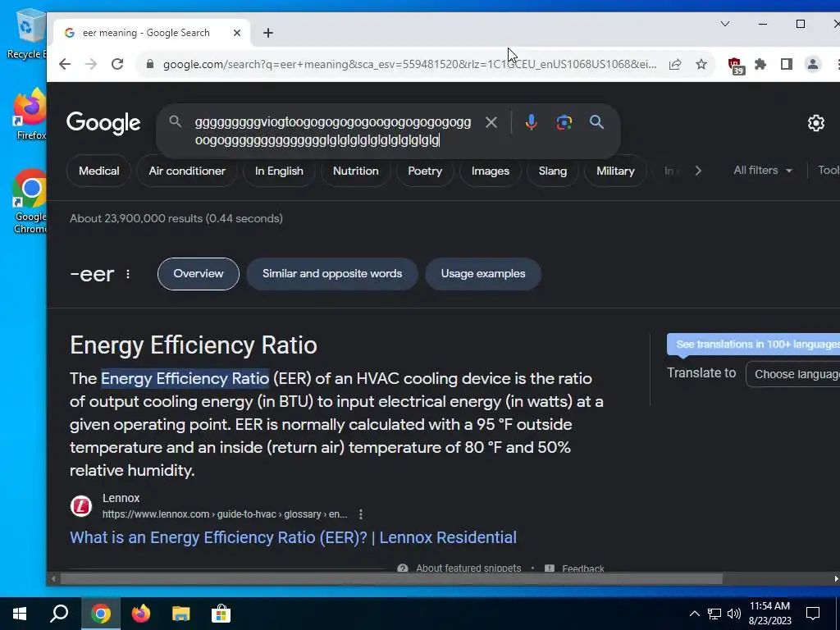Toggle the Chrome side panel
The width and height of the screenshot is (840, 630).
(x=787, y=64)
